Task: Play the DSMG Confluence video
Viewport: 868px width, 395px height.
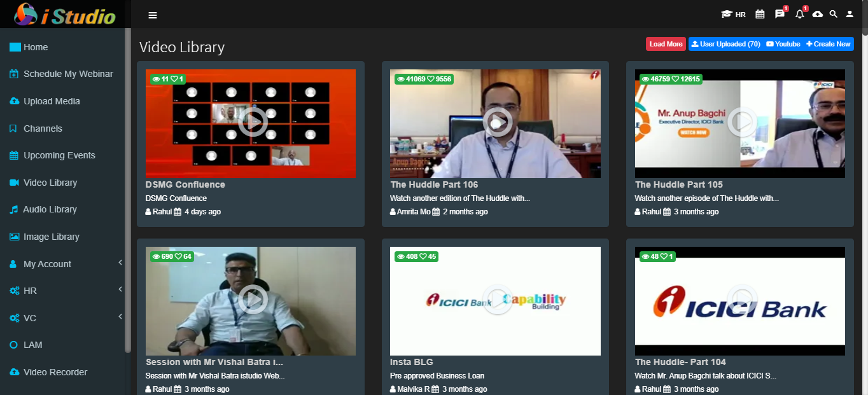Action: click(x=253, y=122)
